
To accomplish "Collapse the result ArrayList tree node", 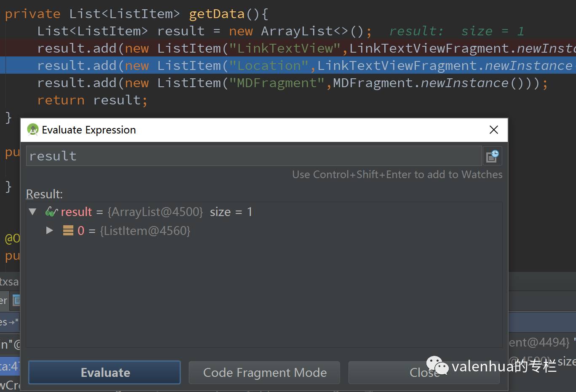I will click(33, 212).
